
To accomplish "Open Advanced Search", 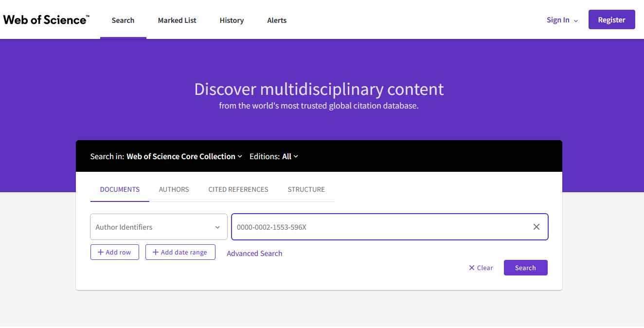I will (x=254, y=253).
